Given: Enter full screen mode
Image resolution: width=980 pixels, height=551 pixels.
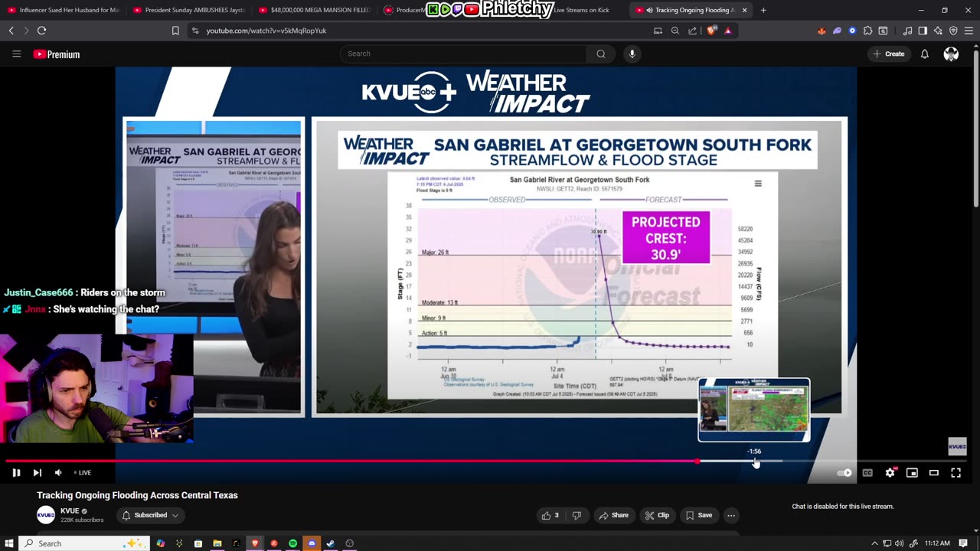Looking at the screenshot, I should (955, 473).
